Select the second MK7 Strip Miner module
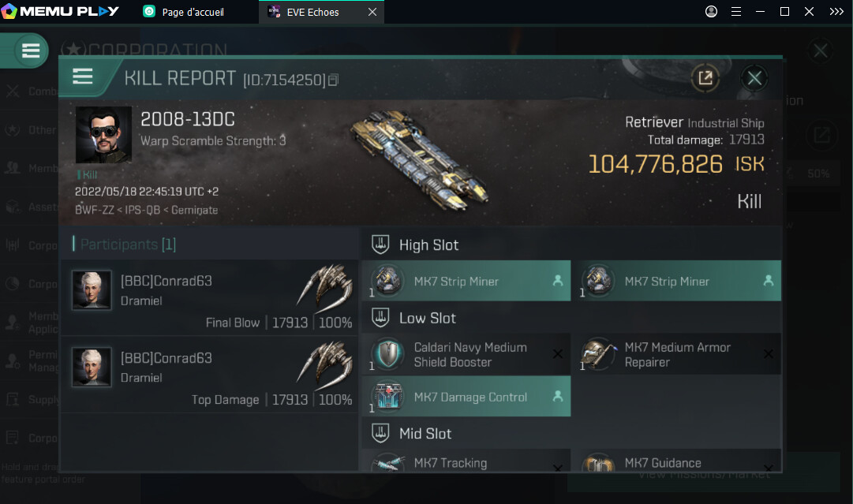Viewport: 853px width, 504px height. 676,281
